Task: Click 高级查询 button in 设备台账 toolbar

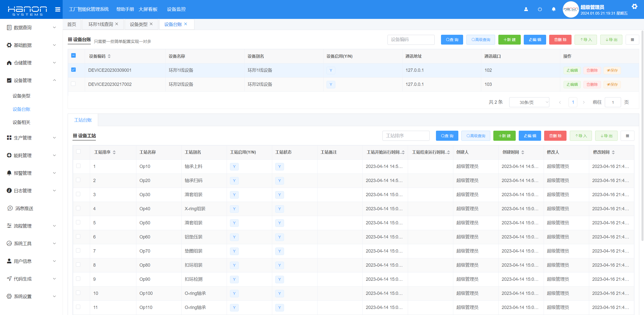Action: coord(480,40)
